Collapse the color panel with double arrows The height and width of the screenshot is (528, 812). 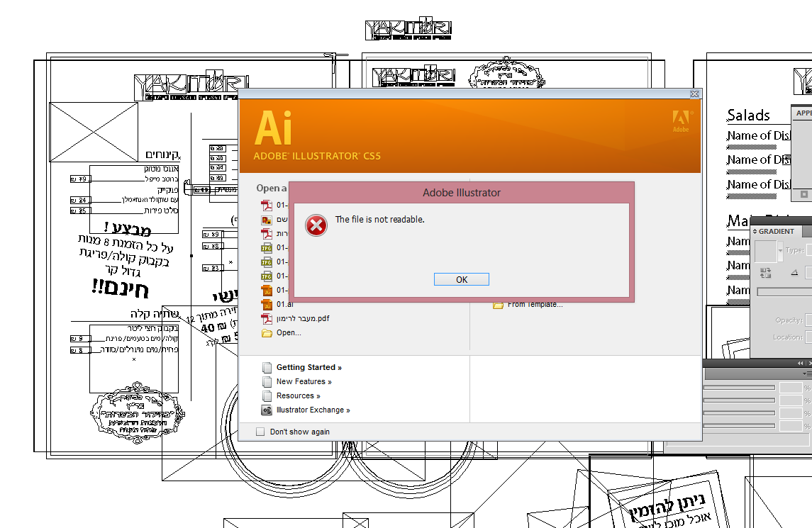point(801,364)
